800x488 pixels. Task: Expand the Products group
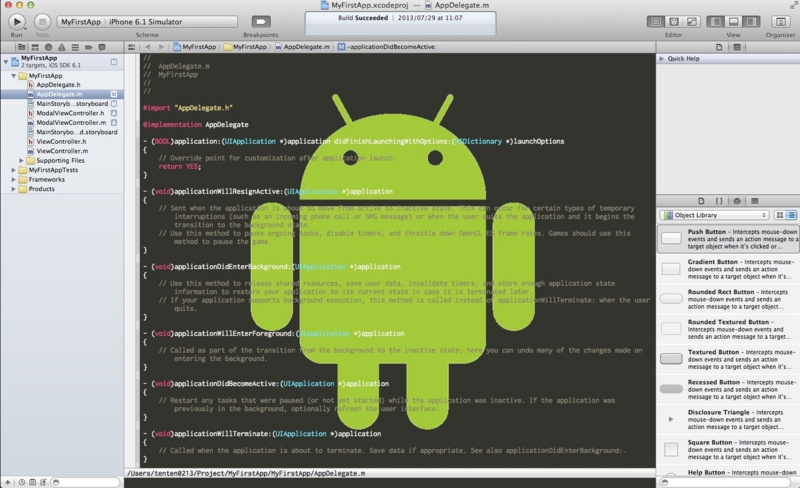(14, 189)
